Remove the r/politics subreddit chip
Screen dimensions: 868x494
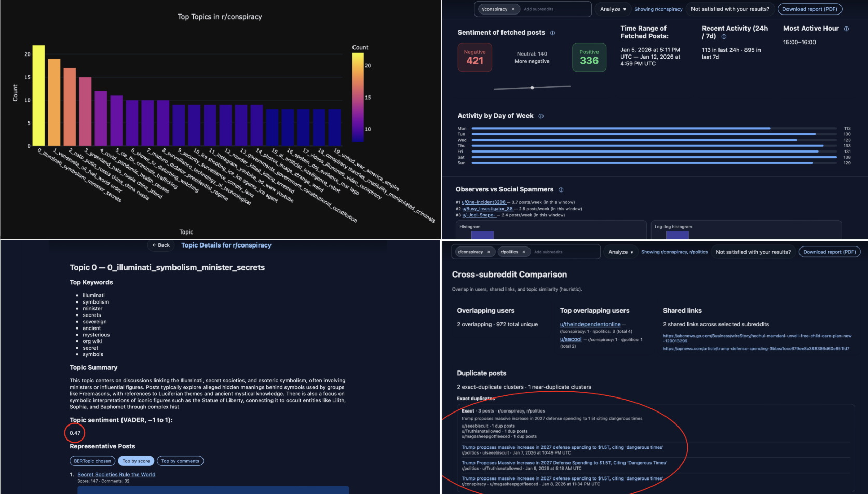(x=523, y=252)
